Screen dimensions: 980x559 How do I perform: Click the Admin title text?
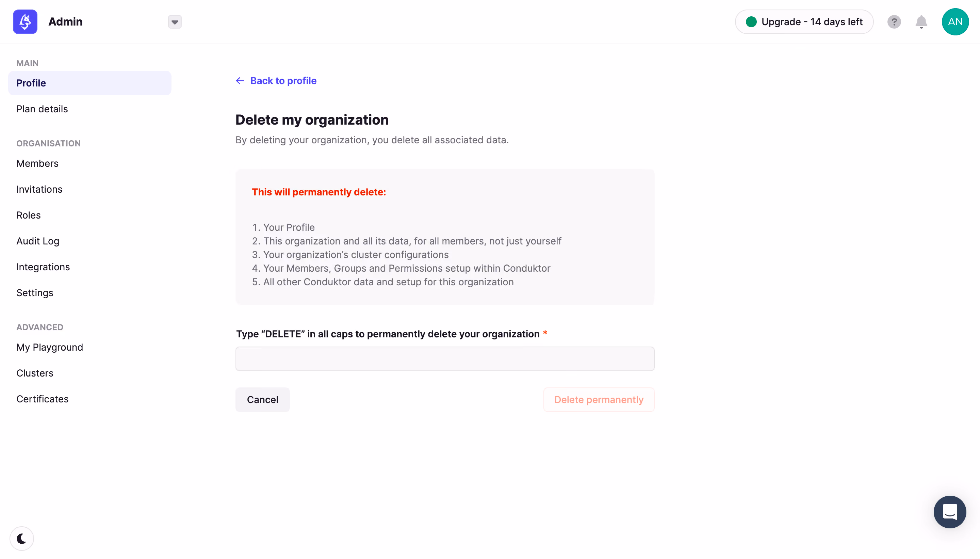click(65, 22)
